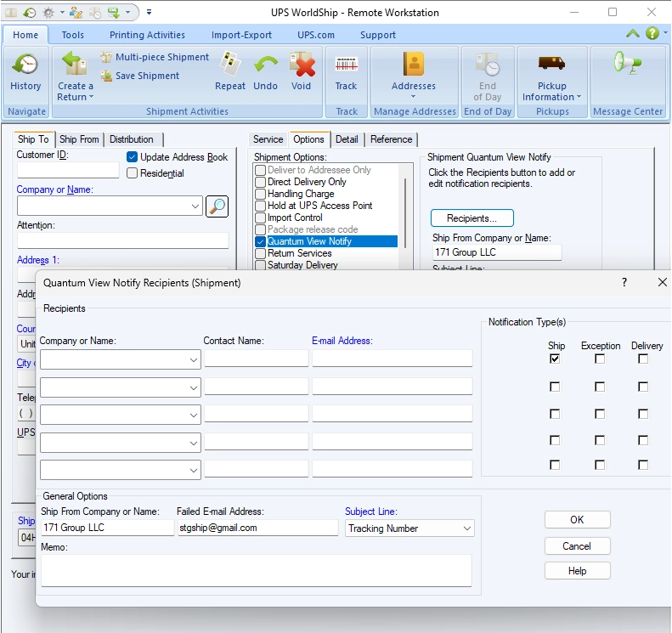Click the Recipients... button

472,218
